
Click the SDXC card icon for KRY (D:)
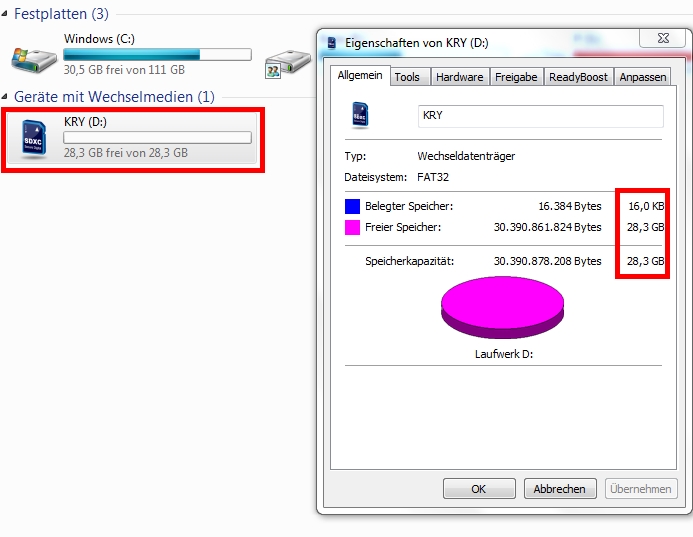[34, 139]
